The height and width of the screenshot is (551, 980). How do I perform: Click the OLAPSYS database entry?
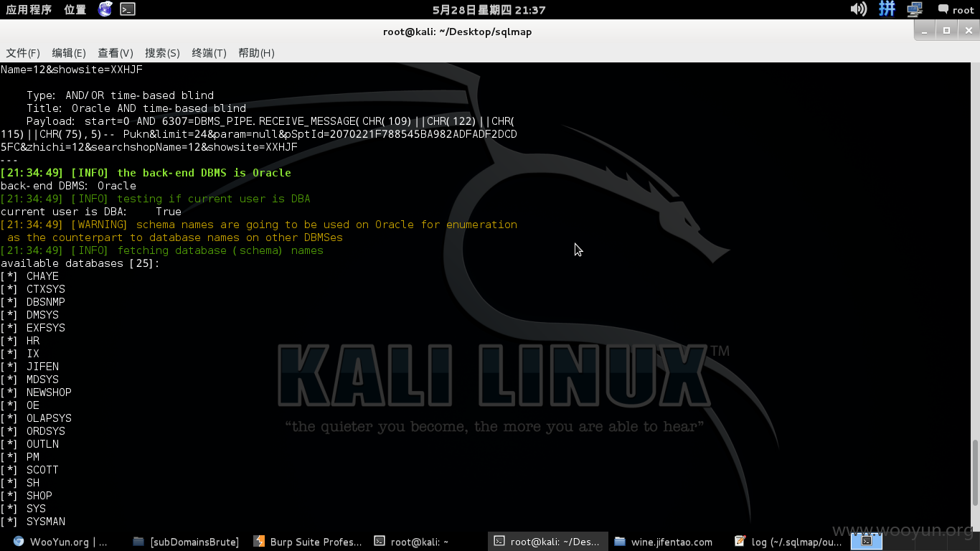(36, 418)
